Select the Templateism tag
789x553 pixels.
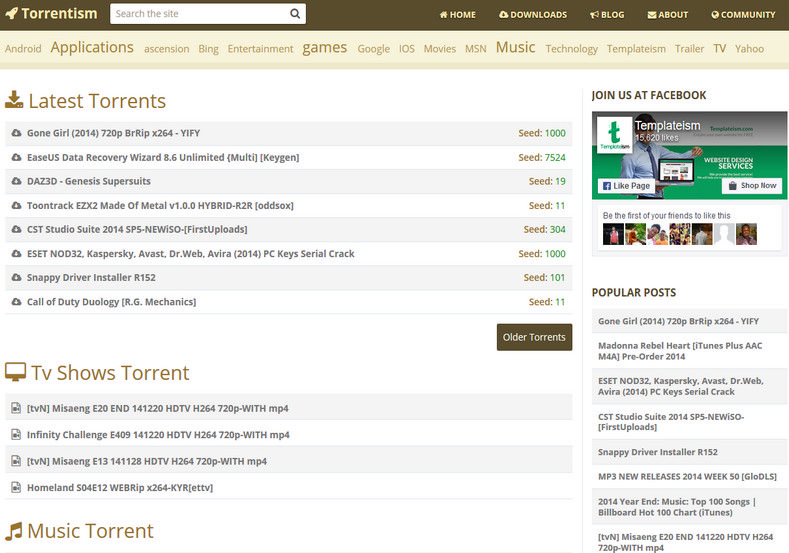pyautogui.click(x=636, y=49)
